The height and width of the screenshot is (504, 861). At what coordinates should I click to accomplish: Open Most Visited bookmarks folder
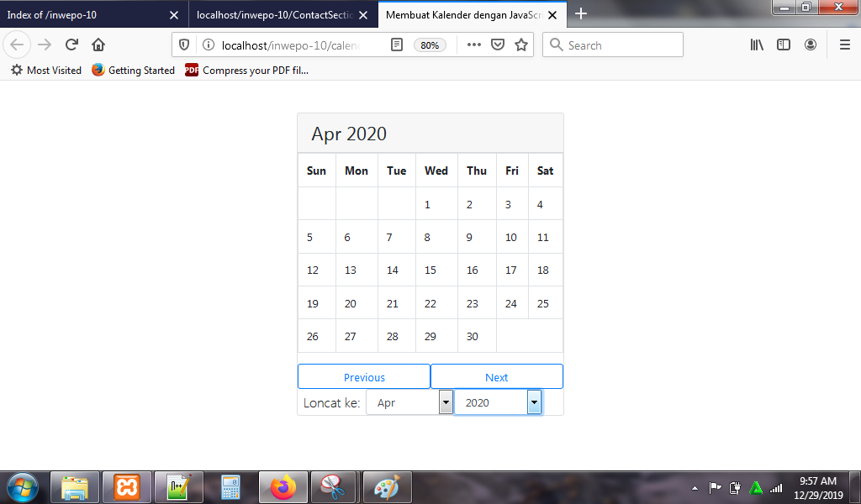tap(46, 71)
